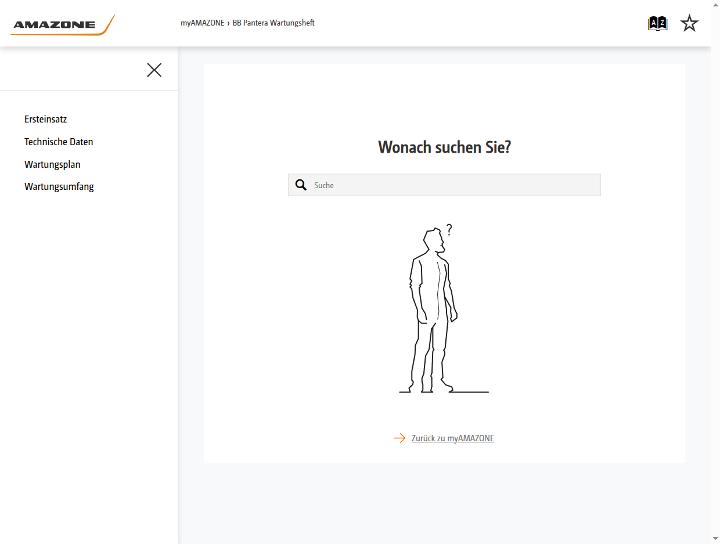The image size is (720, 544).
Task: Toggle the star favorites icon
Action: [689, 23]
